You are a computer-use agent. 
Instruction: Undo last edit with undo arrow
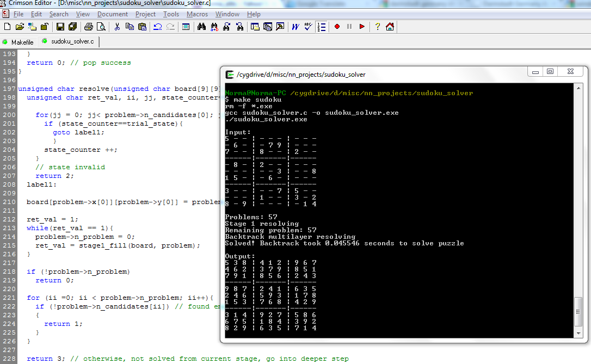coord(158,27)
